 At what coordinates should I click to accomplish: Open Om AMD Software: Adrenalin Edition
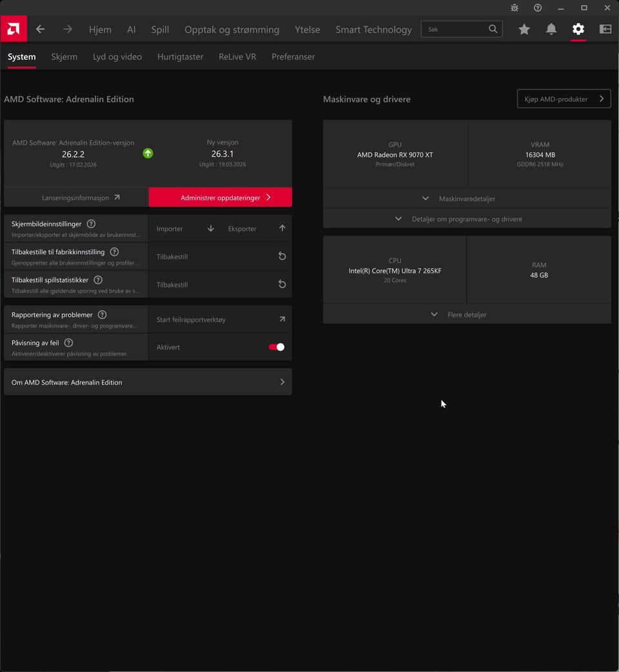click(x=148, y=382)
